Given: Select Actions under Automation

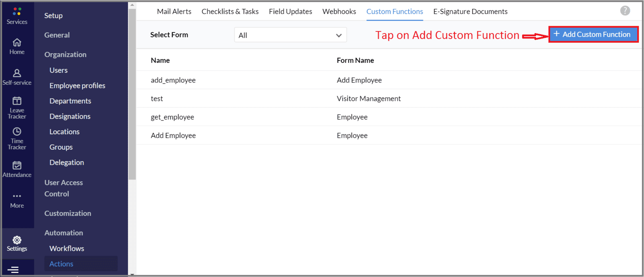Looking at the screenshot, I should click(80, 264).
